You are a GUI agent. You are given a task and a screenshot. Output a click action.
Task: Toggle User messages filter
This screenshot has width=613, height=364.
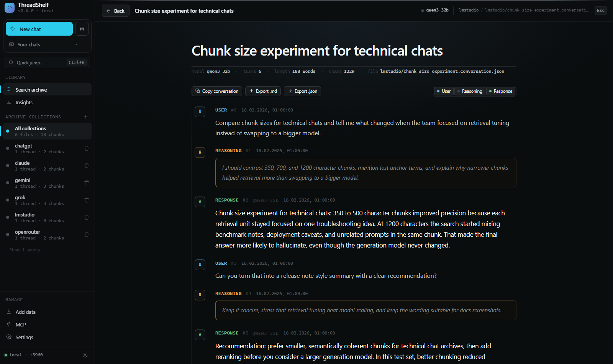click(444, 91)
